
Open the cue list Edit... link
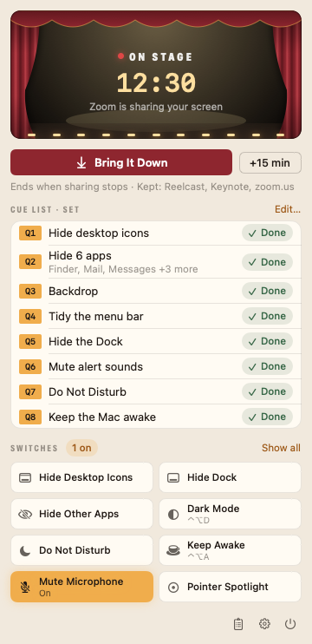coord(288,209)
